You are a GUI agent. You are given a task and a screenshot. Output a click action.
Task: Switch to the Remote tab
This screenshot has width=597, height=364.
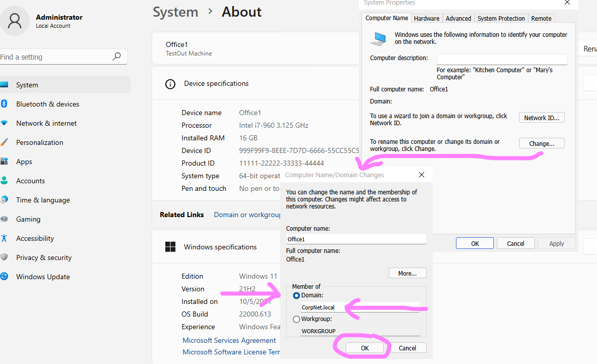click(x=541, y=18)
